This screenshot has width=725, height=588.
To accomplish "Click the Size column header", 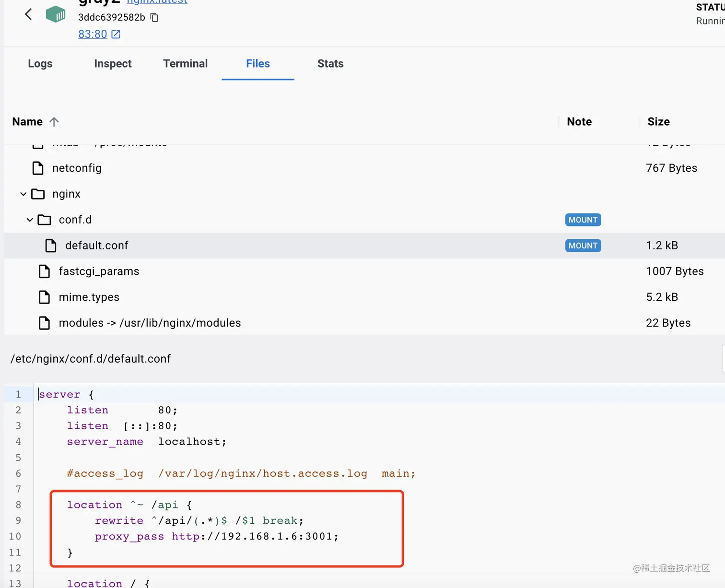I will [658, 122].
